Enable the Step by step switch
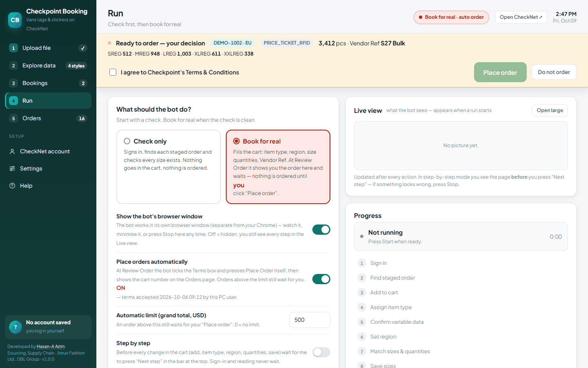The image size is (588, 368). tap(321, 352)
